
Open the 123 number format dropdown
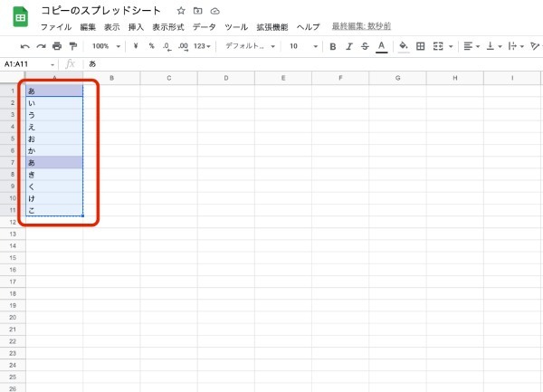pos(202,46)
